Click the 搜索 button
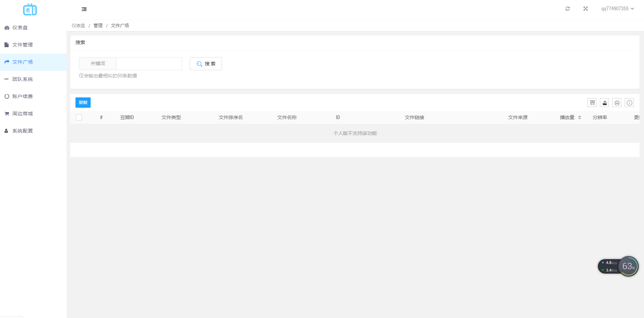 (206, 64)
